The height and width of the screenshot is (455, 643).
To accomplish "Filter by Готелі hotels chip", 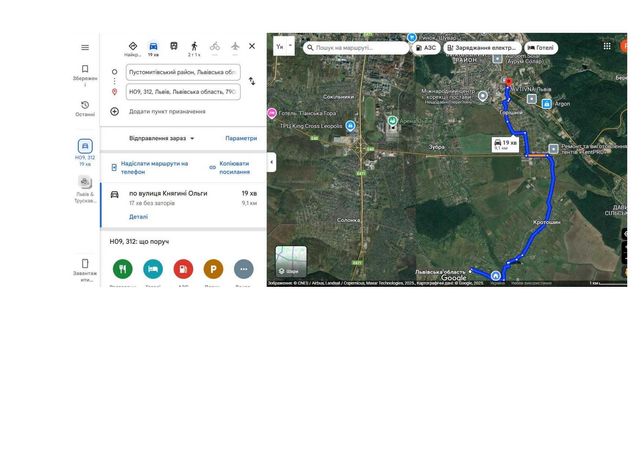I will (541, 48).
